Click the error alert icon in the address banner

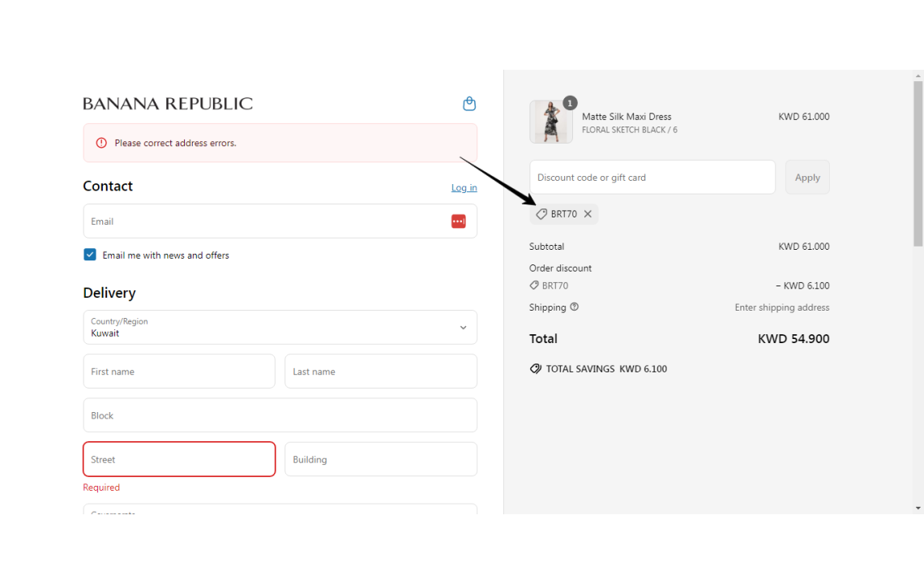point(101,143)
